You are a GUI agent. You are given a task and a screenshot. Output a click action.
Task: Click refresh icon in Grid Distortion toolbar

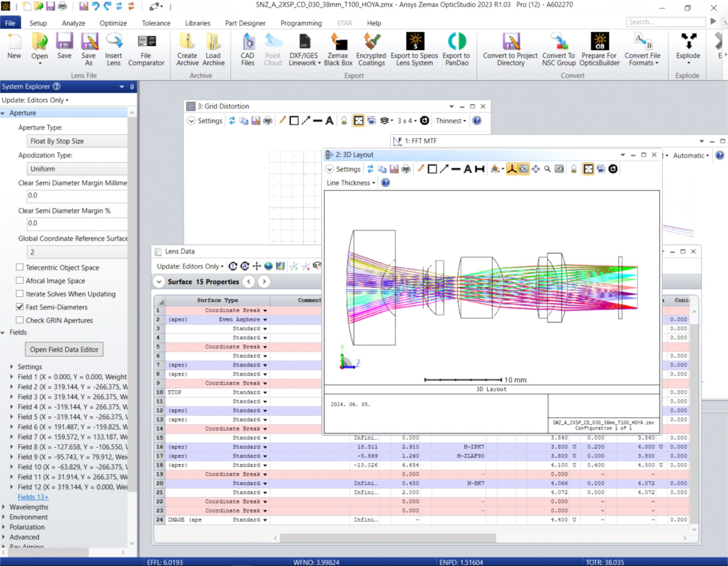pos(232,121)
